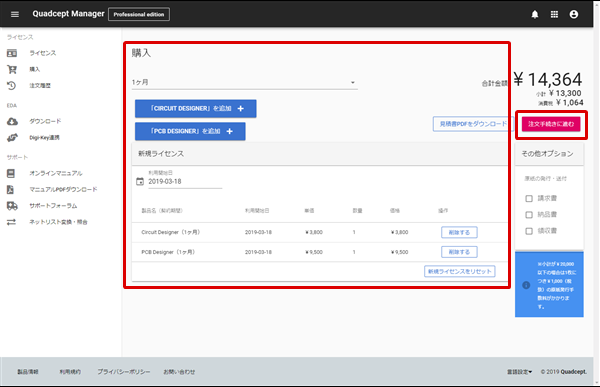The width and height of the screenshot is (600, 387).
Task: Open the notifications bell
Action: coord(535,14)
